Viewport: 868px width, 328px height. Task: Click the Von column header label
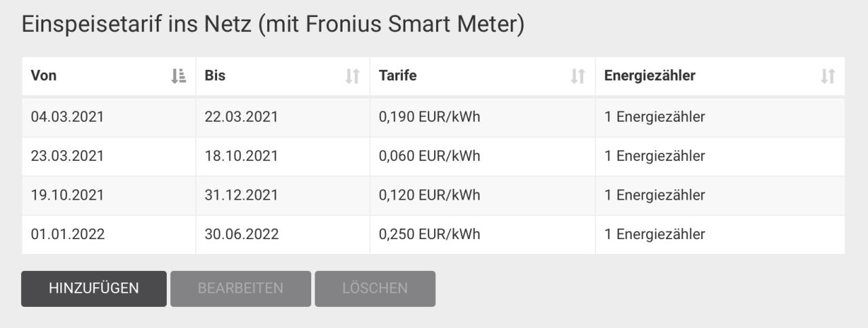pos(44,76)
